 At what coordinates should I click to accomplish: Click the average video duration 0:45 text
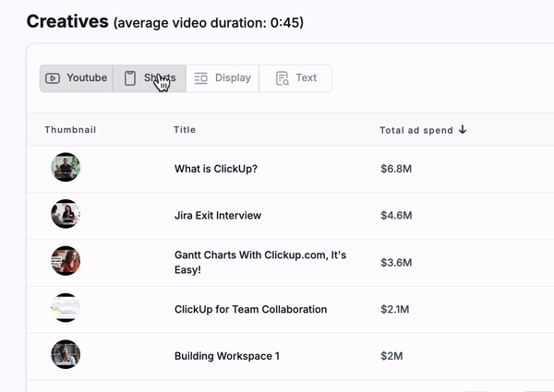pyautogui.click(x=209, y=23)
